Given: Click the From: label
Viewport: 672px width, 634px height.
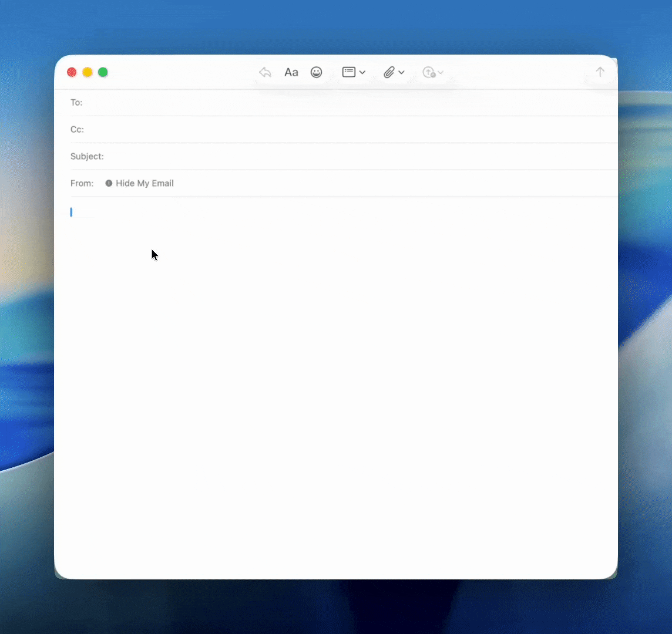Looking at the screenshot, I should (82, 183).
